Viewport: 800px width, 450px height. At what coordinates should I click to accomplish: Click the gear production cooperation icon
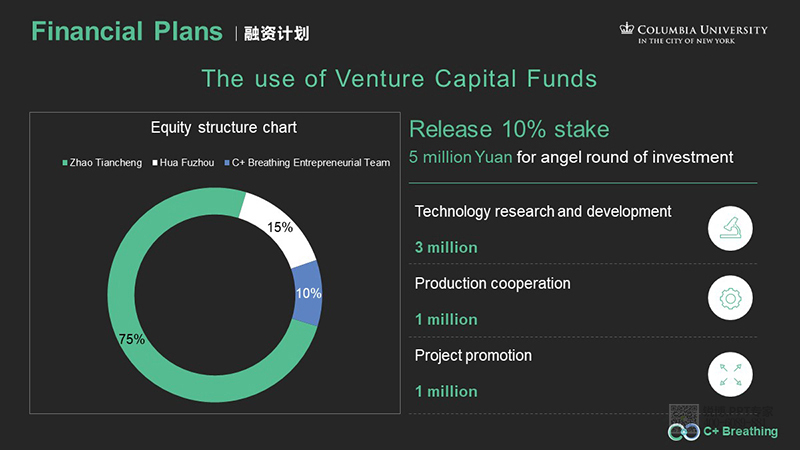[x=730, y=299]
